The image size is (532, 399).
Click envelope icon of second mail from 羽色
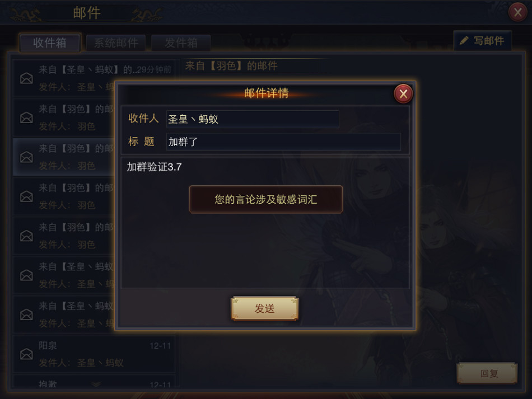(x=26, y=118)
